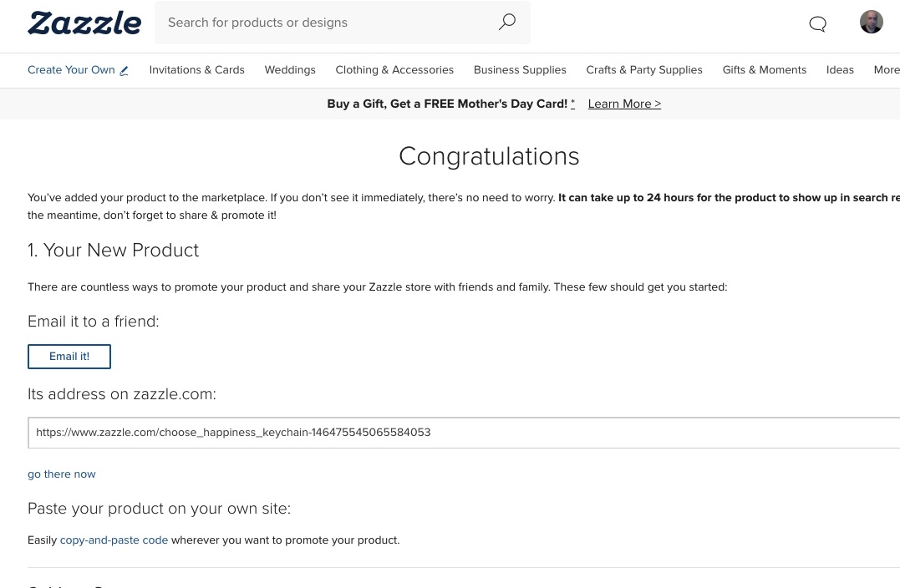The height and width of the screenshot is (588, 900).
Task: Click the Create Your Own pencil icon
Action: pos(124,70)
